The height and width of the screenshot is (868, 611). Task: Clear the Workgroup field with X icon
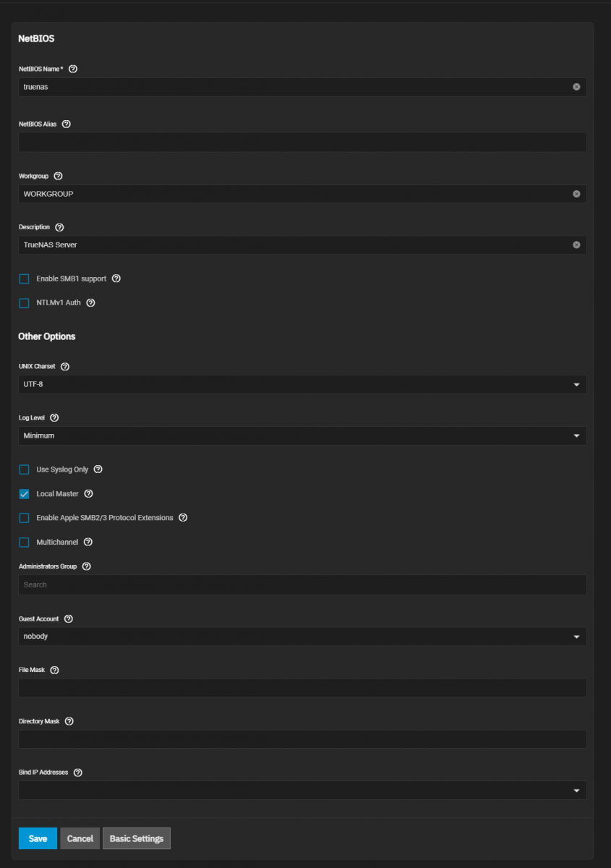[576, 194]
